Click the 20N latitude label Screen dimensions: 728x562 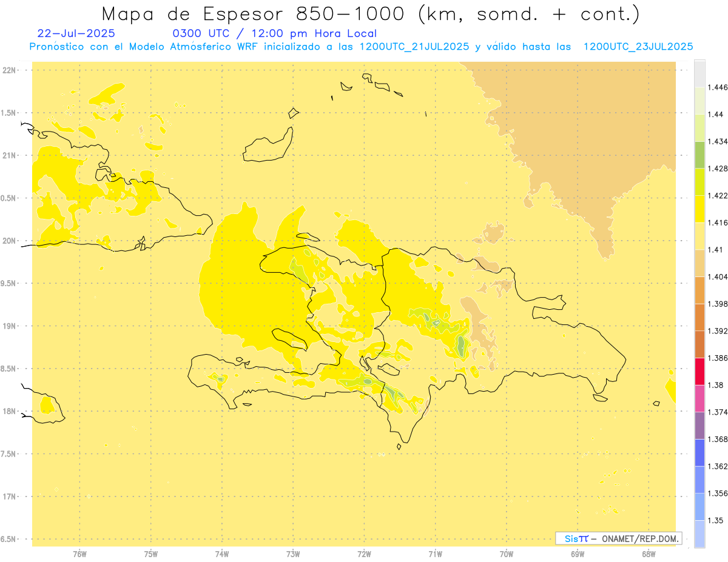pyautogui.click(x=10, y=241)
